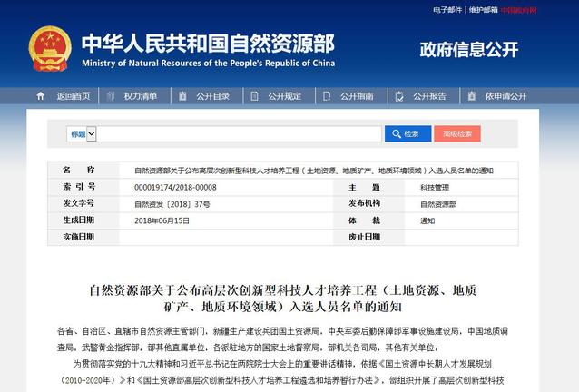Click the 权力清单 icon in navigation bar
This screenshot has height=392, width=579.
point(111,96)
